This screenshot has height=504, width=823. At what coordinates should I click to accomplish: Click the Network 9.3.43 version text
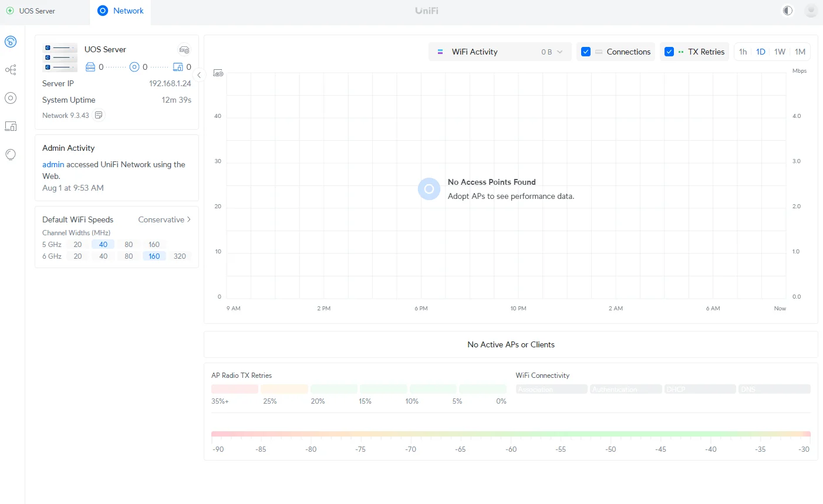click(x=66, y=116)
